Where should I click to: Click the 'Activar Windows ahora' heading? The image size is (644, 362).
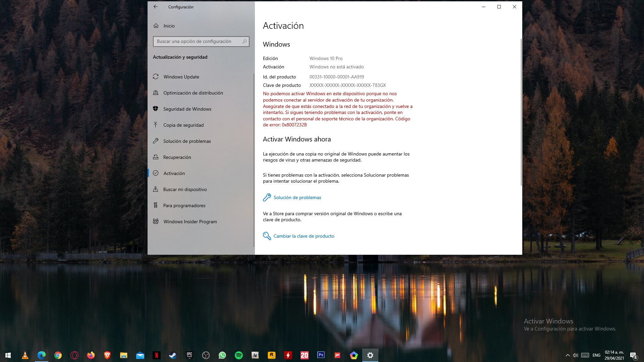297,139
